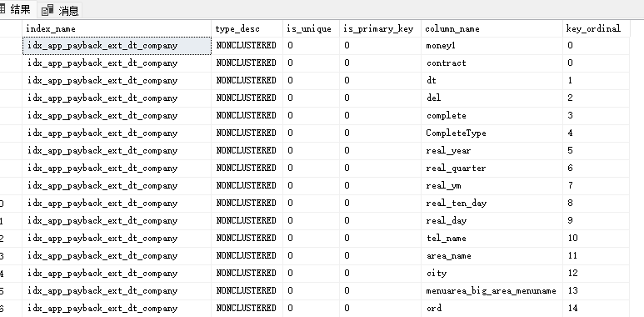Open the 消息 messages tab
Screen dimensions: 644x317
click(60, 10)
